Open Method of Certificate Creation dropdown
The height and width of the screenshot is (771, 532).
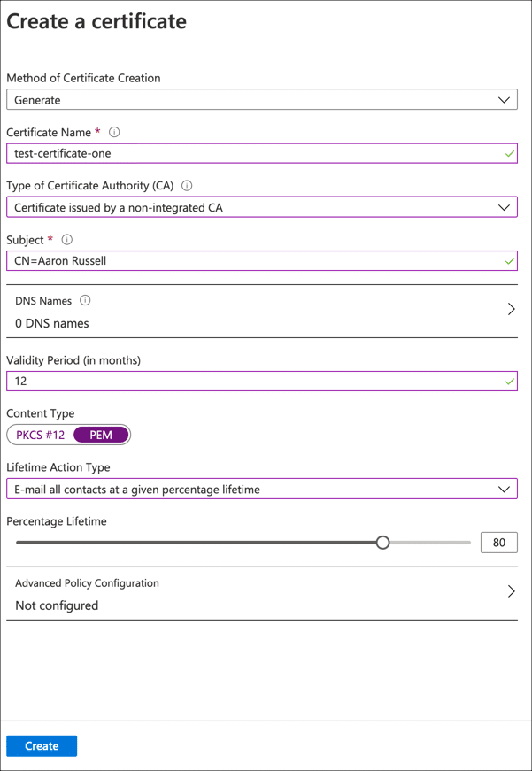pos(262,100)
